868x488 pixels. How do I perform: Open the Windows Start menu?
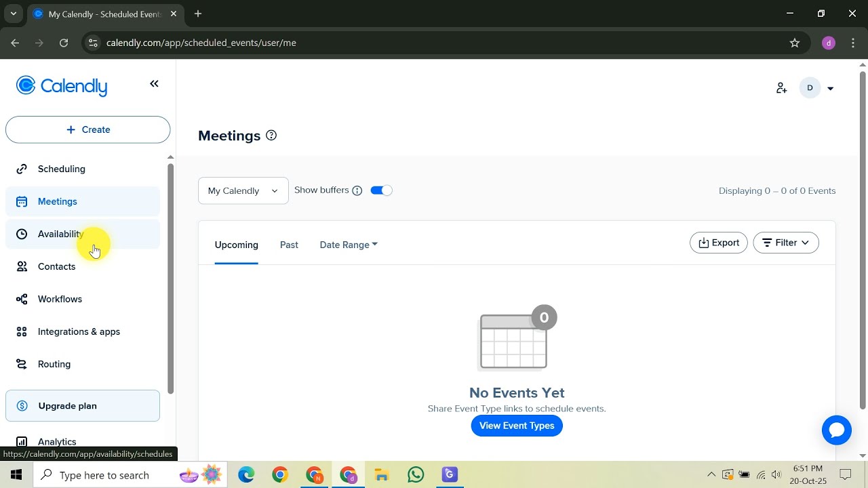coord(16,475)
